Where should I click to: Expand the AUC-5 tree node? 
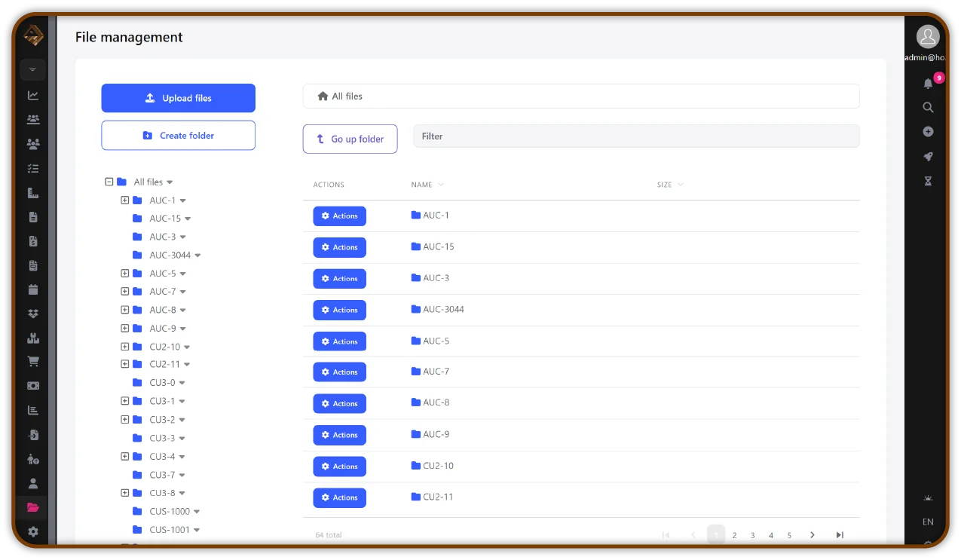(x=125, y=273)
